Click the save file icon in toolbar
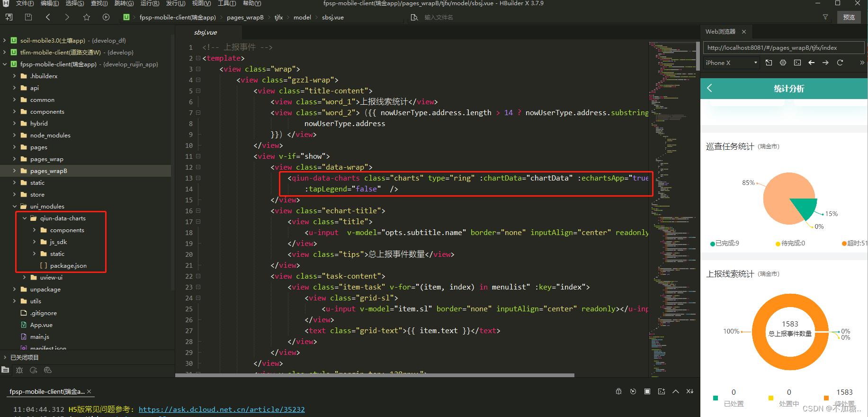 (x=28, y=17)
